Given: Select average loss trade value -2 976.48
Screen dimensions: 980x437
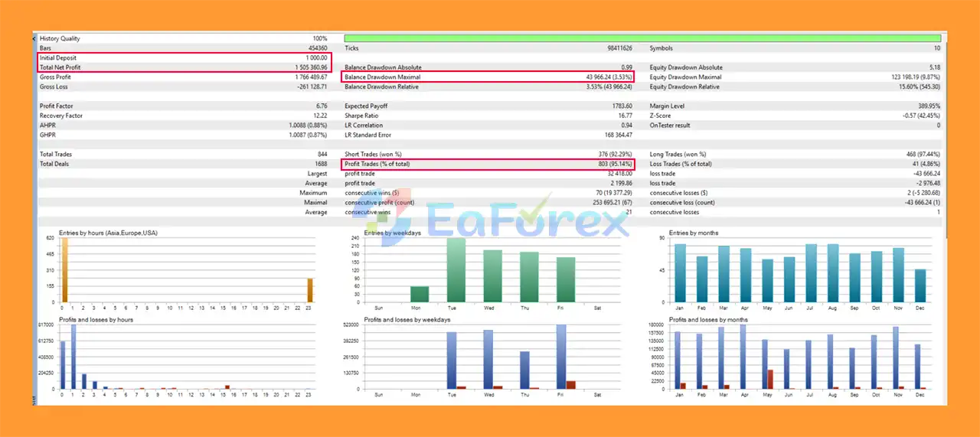Looking at the screenshot, I should tap(928, 183).
